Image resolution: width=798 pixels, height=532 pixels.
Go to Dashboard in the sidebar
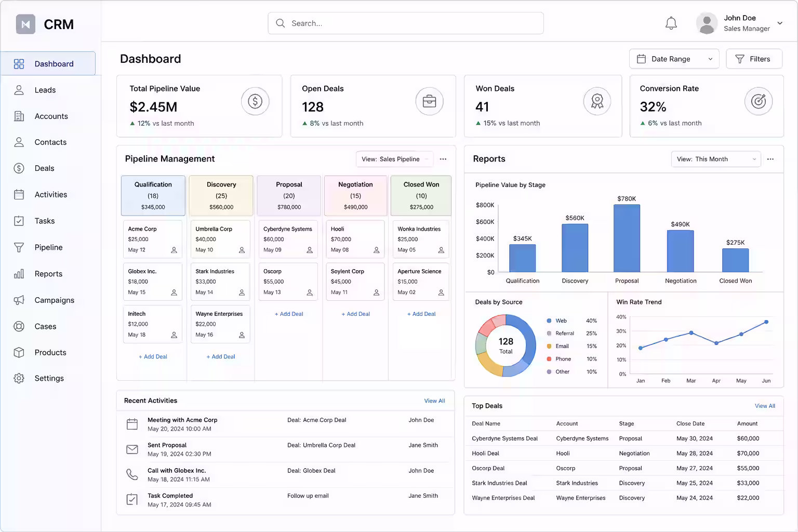(48, 63)
